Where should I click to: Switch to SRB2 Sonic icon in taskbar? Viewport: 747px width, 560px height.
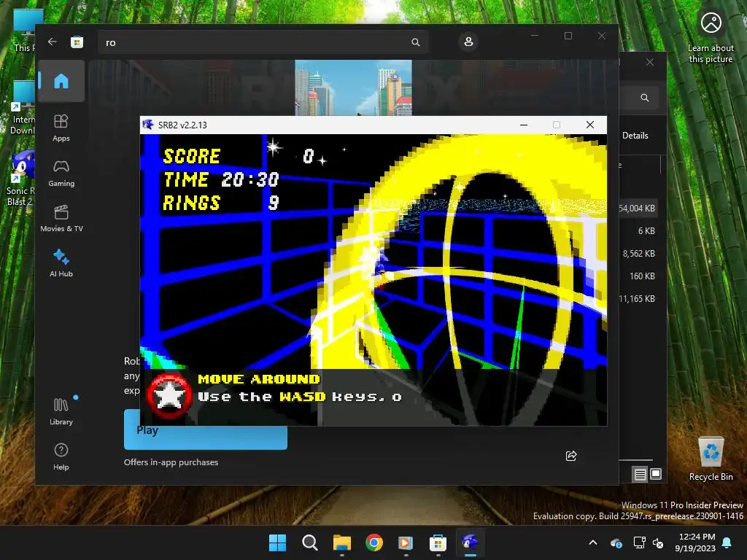471,542
